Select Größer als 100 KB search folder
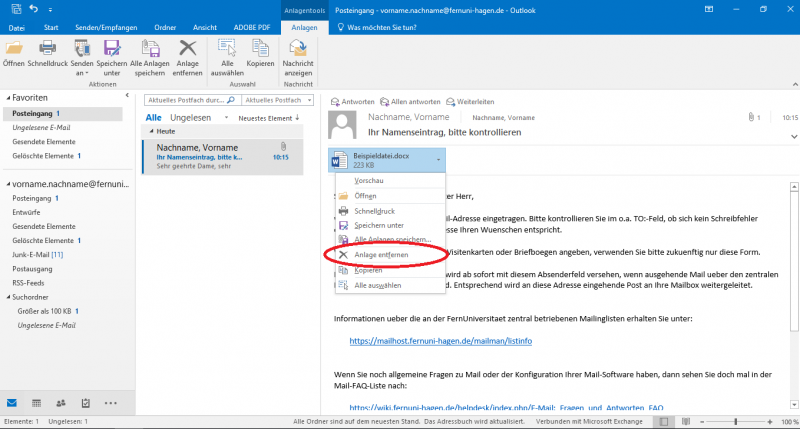This screenshot has width=800, height=429. (48, 311)
